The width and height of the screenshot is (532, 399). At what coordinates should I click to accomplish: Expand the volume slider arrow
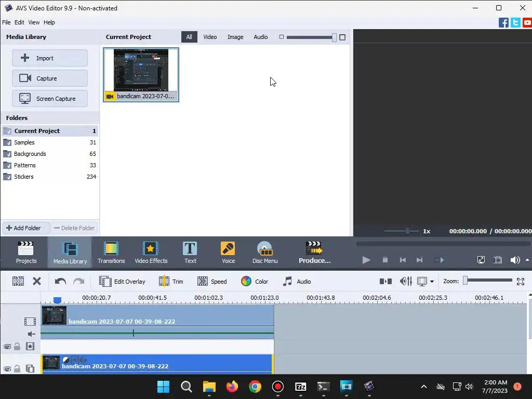tap(527, 260)
